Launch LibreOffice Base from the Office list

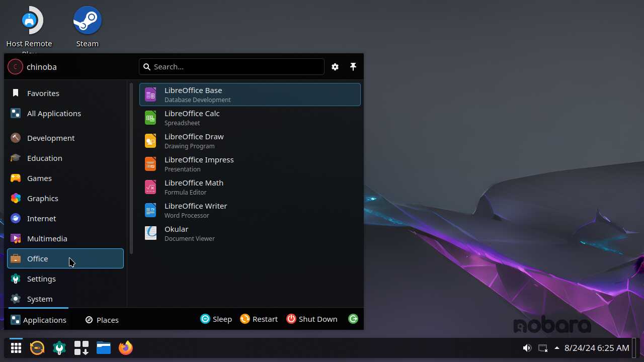pos(250,95)
